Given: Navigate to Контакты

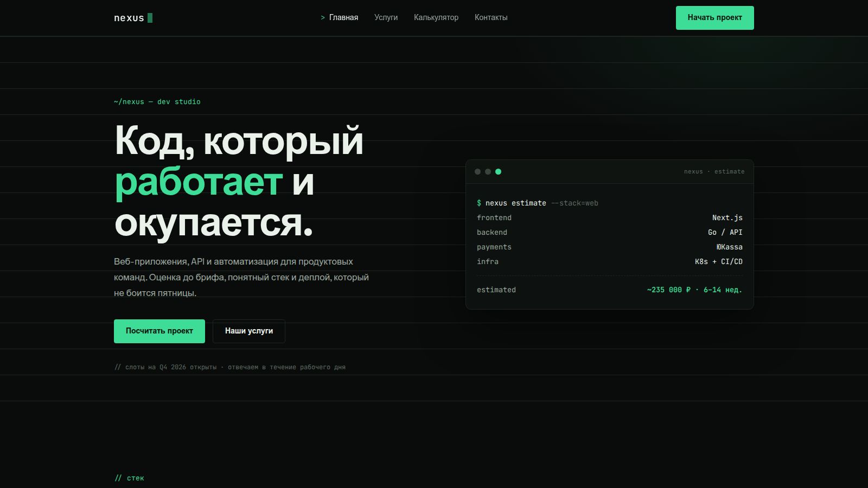Looking at the screenshot, I should pyautogui.click(x=491, y=17).
